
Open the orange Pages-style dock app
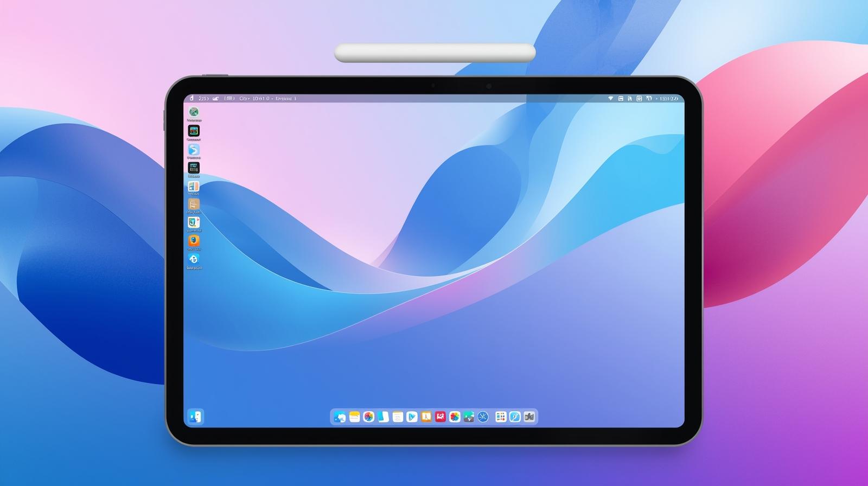click(x=426, y=417)
